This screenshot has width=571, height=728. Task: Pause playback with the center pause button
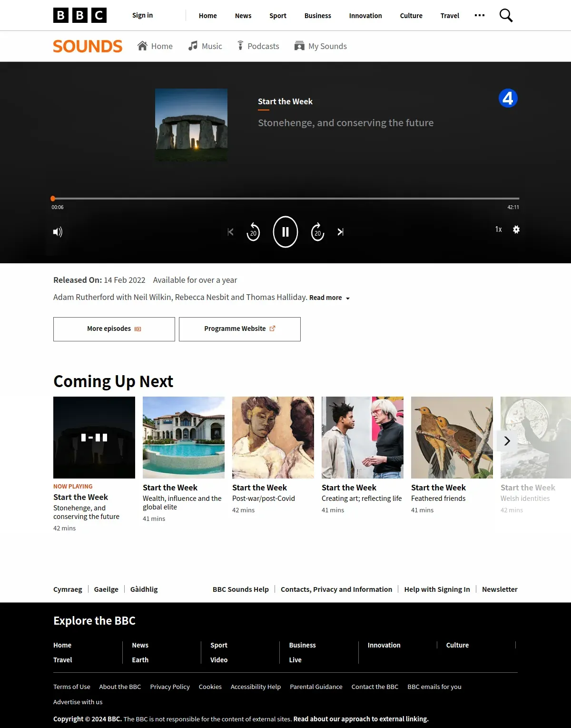point(285,232)
